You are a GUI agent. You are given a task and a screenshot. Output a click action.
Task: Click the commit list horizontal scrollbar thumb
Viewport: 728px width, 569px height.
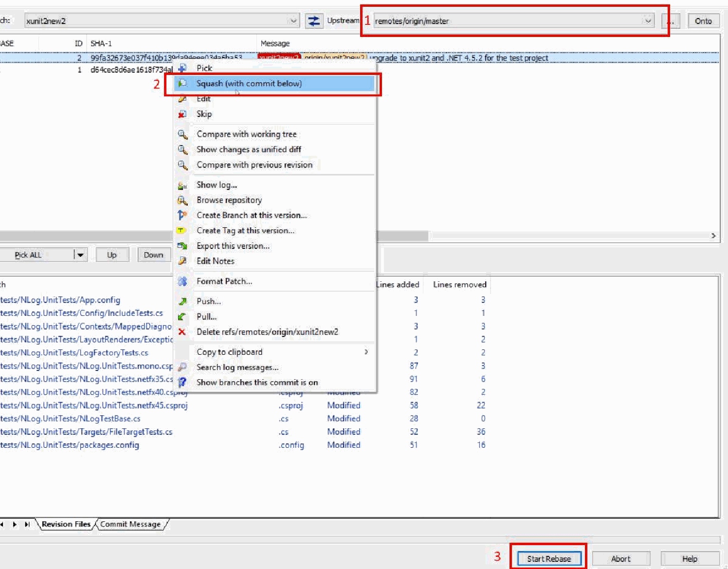[214, 236]
